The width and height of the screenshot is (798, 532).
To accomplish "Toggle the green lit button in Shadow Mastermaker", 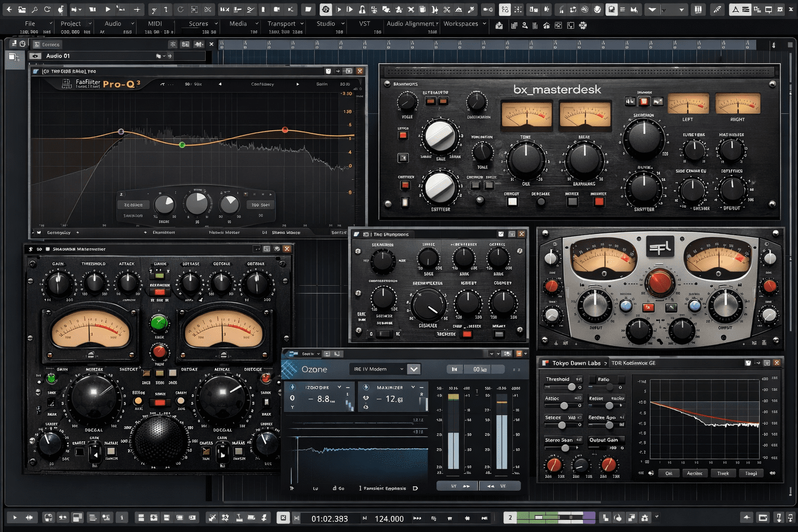I will [159, 323].
